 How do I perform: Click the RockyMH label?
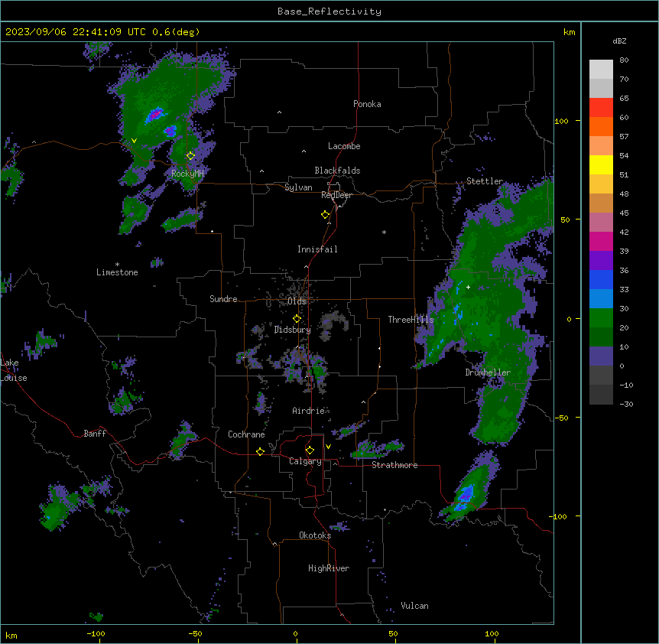pos(187,174)
